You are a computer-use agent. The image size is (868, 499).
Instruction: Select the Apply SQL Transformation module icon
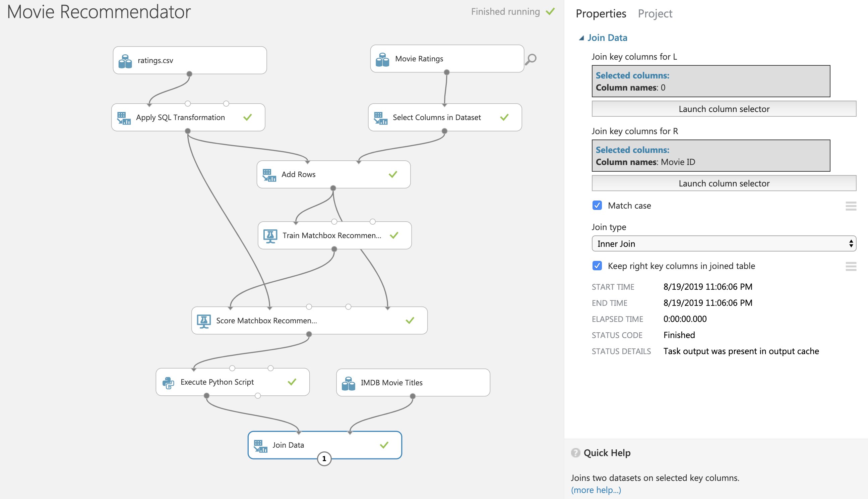[124, 118]
